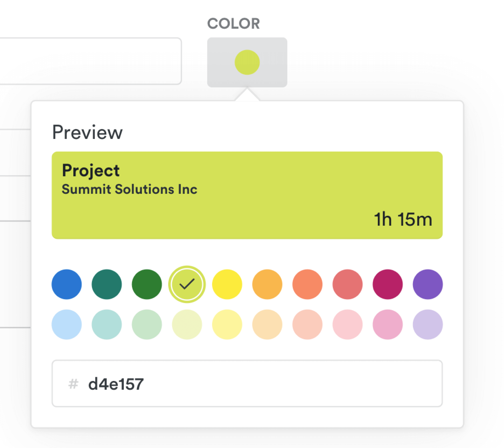This screenshot has height=448, width=504.
Task: Choose the purple color swatch
Action: pos(428,284)
